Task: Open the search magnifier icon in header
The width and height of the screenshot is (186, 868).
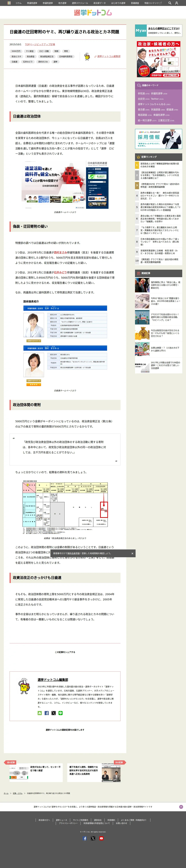Action: (x=170, y=3)
